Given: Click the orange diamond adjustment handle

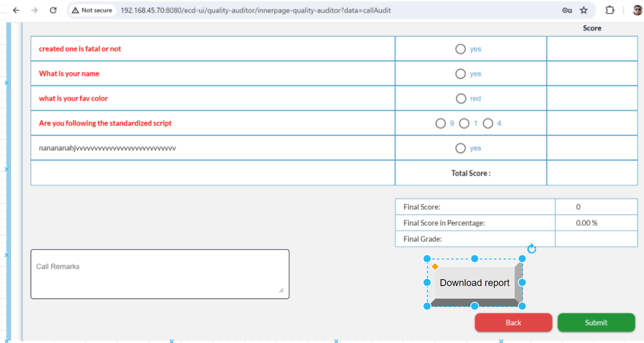Looking at the screenshot, I should (435, 267).
